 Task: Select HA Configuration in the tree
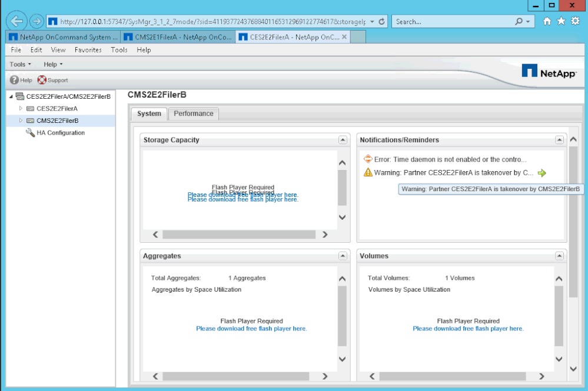point(61,132)
